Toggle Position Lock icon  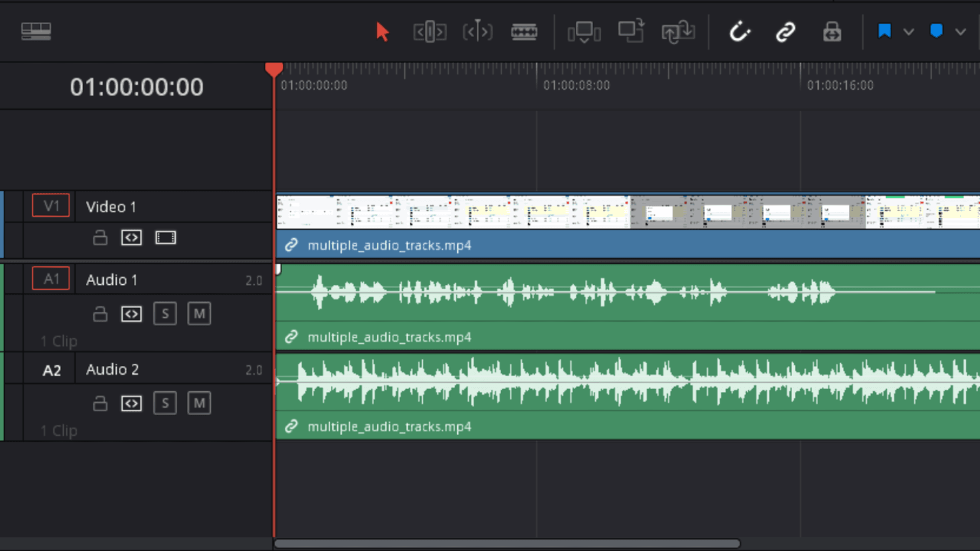832,32
